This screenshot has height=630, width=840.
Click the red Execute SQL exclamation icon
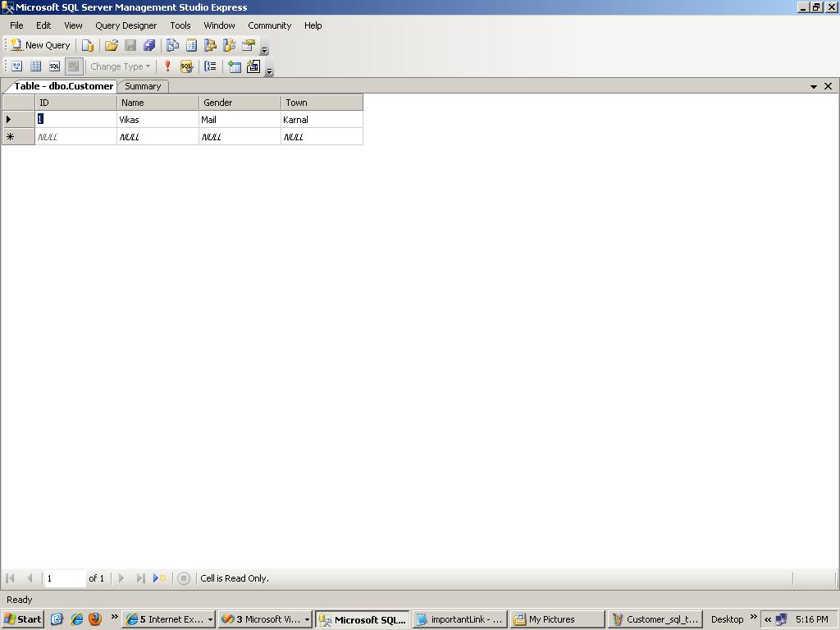[167, 66]
